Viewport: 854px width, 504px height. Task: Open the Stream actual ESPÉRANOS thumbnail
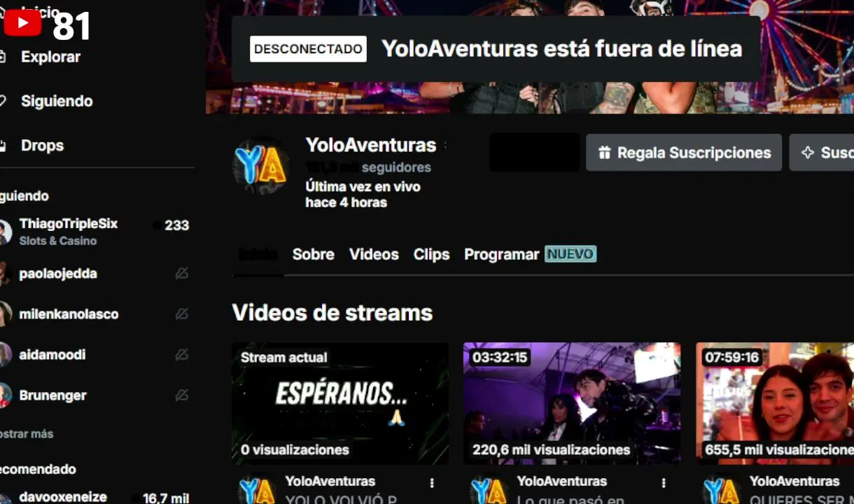(340, 403)
